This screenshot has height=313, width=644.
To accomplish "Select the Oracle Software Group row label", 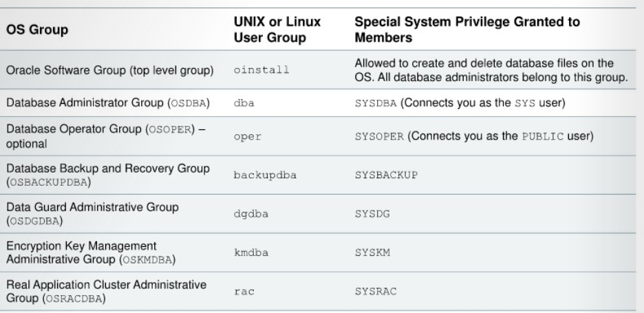I will coord(109,69).
